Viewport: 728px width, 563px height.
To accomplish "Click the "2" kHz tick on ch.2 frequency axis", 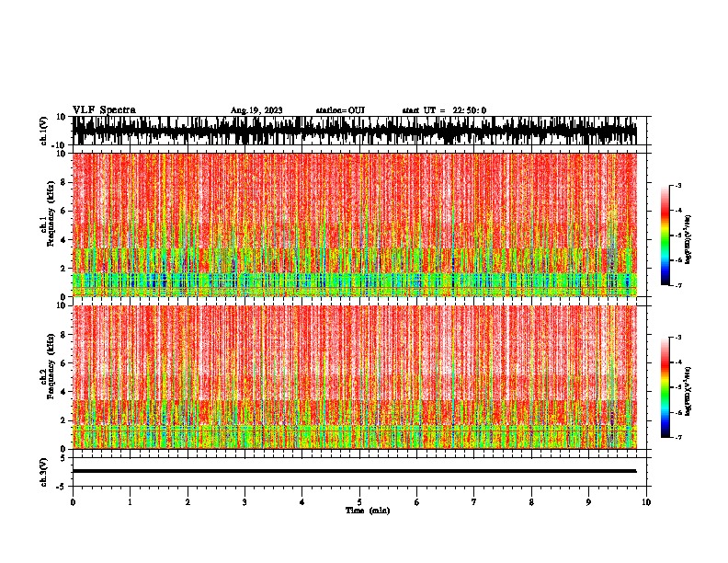I will pyautogui.click(x=64, y=420).
